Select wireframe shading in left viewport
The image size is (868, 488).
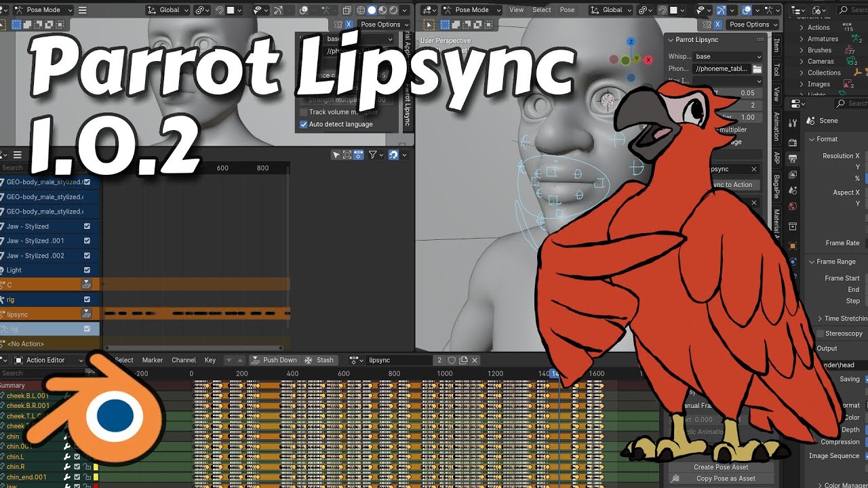click(361, 10)
